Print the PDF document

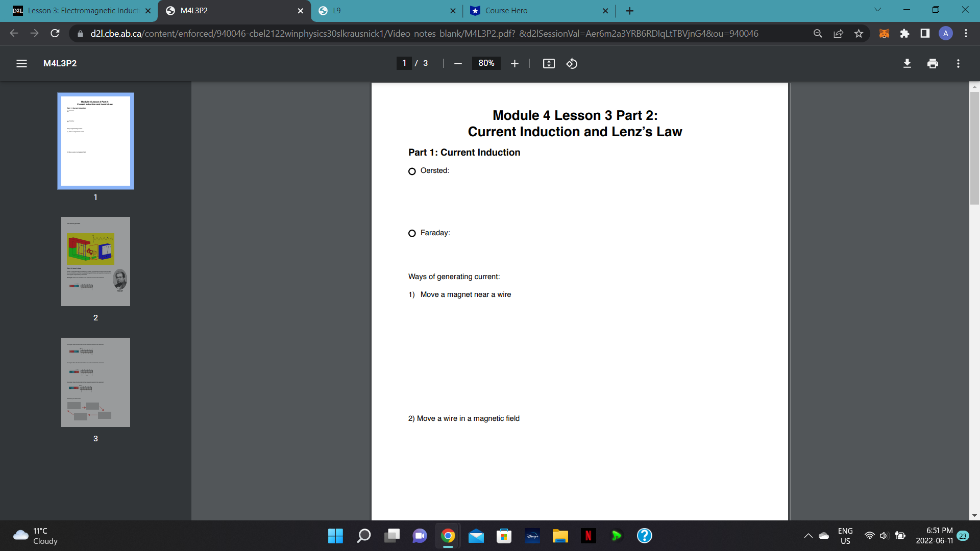pos(933,63)
